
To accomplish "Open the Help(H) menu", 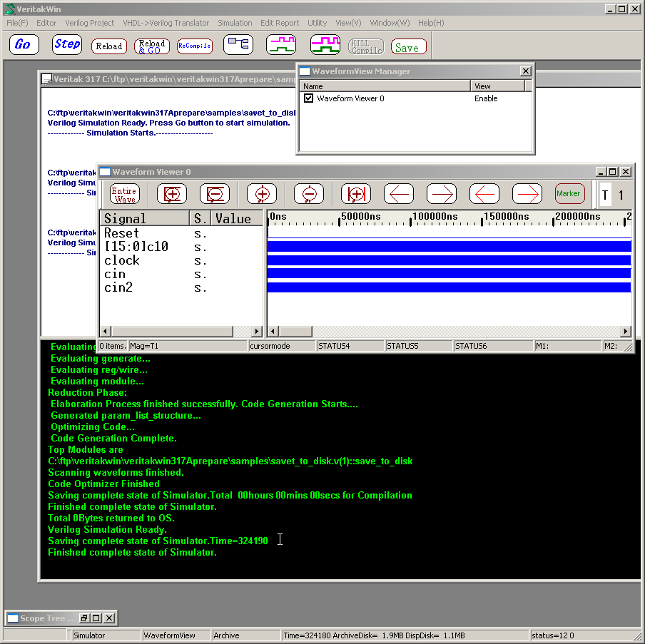I will (431, 23).
